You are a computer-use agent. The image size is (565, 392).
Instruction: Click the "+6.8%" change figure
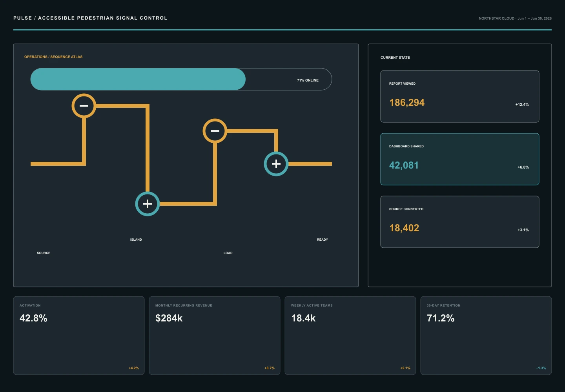pyautogui.click(x=523, y=167)
